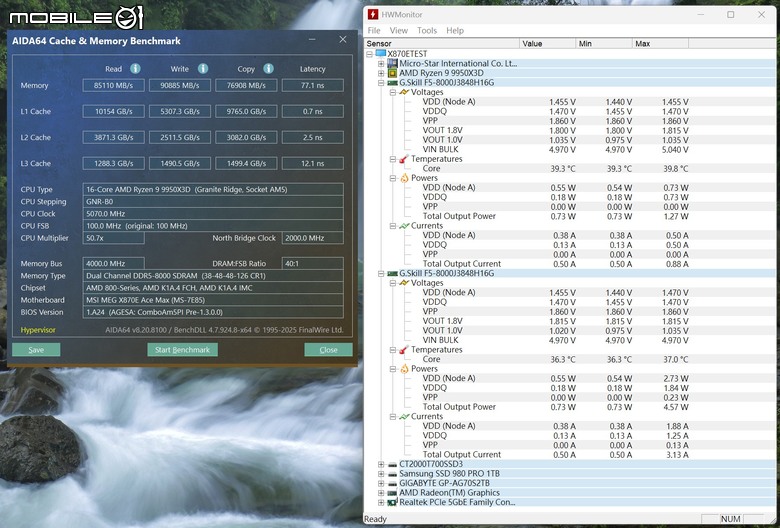
Task: Click first module's Voltages lightning icon
Action: (403, 92)
